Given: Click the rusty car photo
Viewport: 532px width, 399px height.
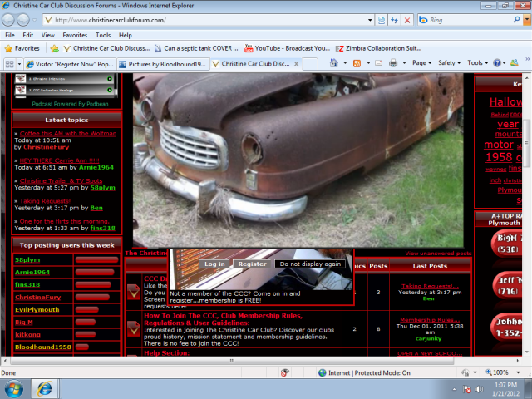Looking at the screenshot, I should point(298,160).
